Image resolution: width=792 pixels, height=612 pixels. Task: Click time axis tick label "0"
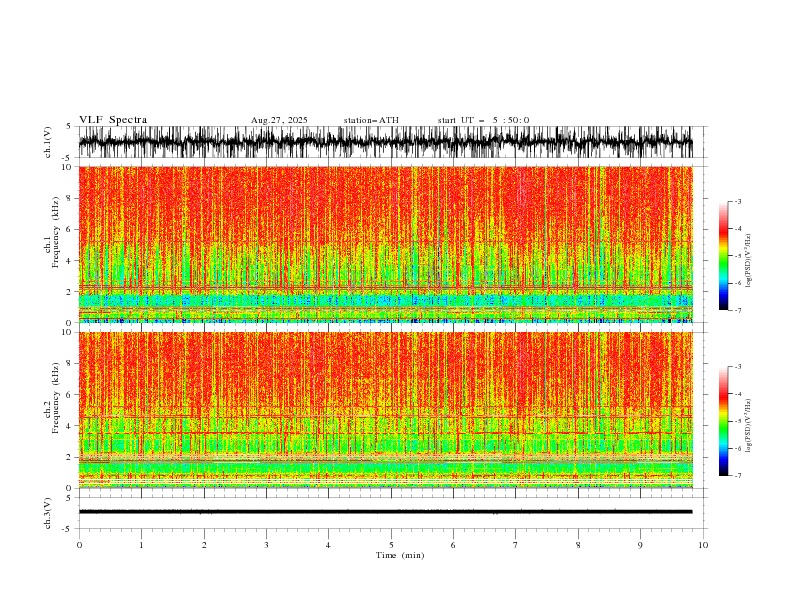tap(79, 545)
